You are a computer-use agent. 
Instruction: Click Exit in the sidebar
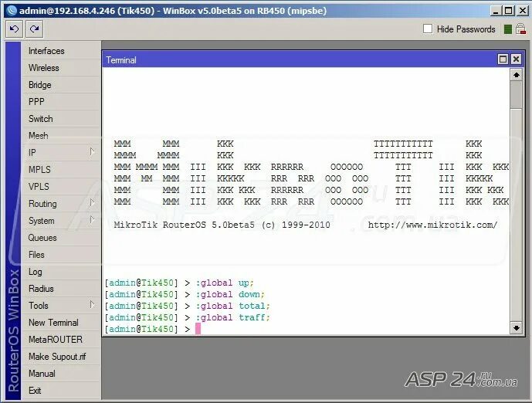61,391
